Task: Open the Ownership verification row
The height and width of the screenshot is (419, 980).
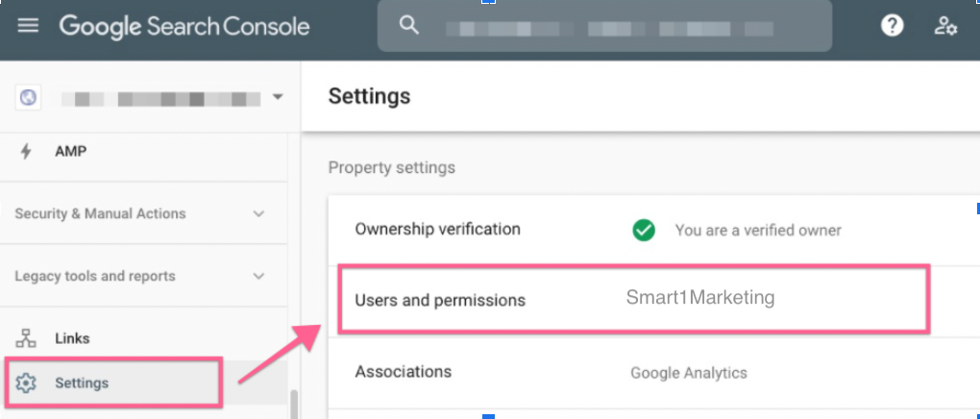Action: (438, 230)
